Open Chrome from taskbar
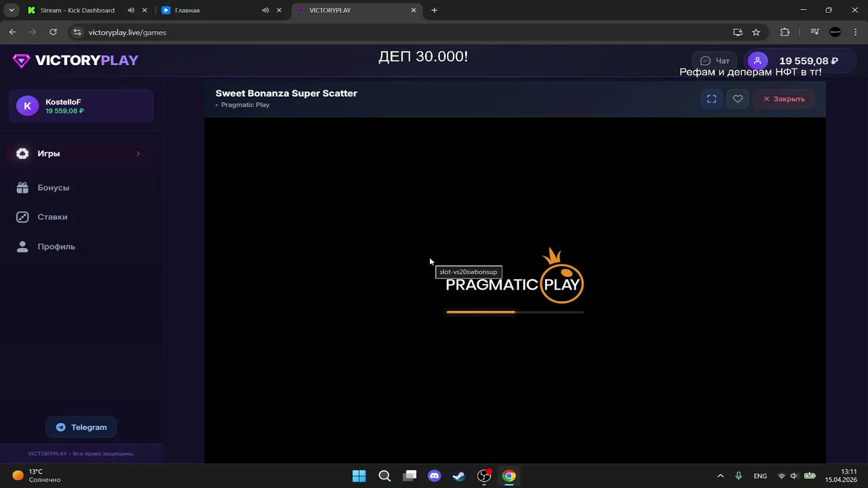Image resolution: width=868 pixels, height=488 pixels. point(509,476)
